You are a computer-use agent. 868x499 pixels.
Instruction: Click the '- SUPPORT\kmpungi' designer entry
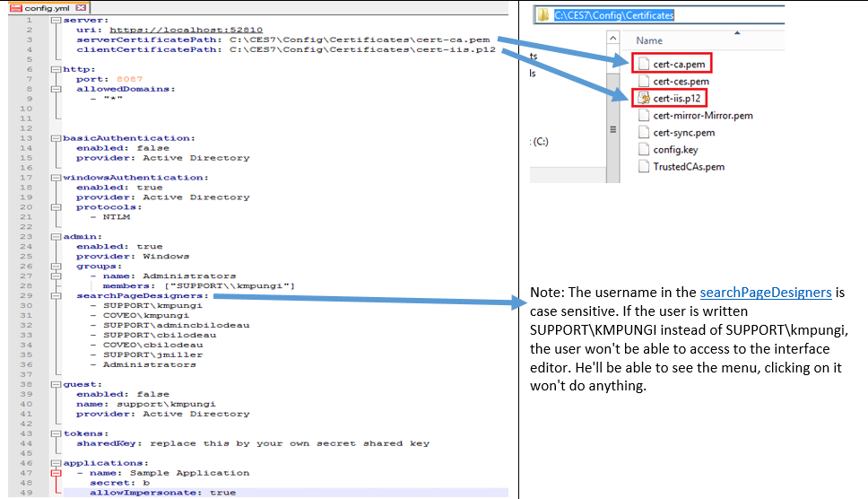(146, 306)
